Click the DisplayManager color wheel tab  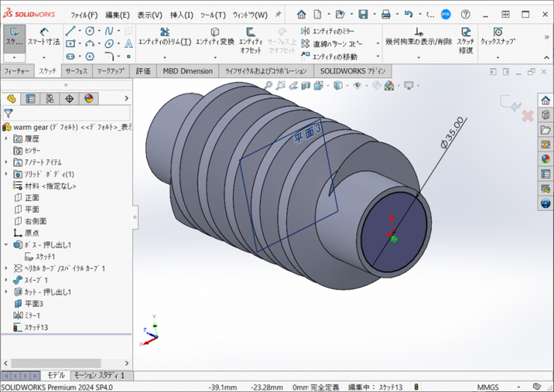[x=89, y=99]
